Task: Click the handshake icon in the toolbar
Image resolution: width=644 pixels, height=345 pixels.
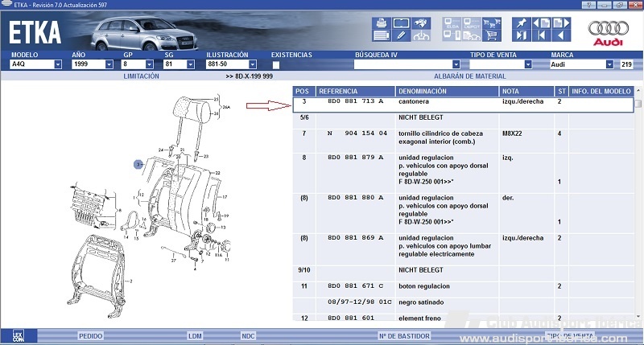Action: point(419,23)
